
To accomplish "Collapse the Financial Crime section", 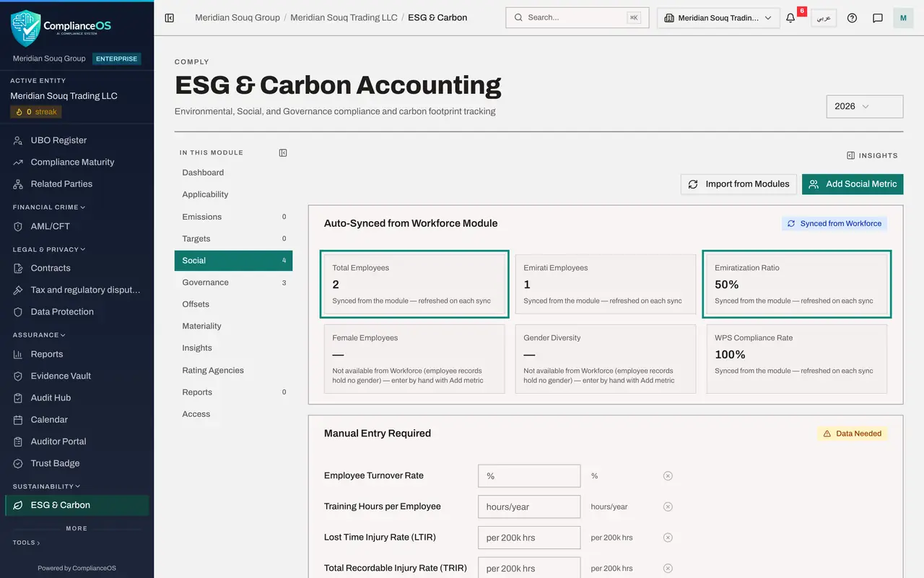I will 49,207.
